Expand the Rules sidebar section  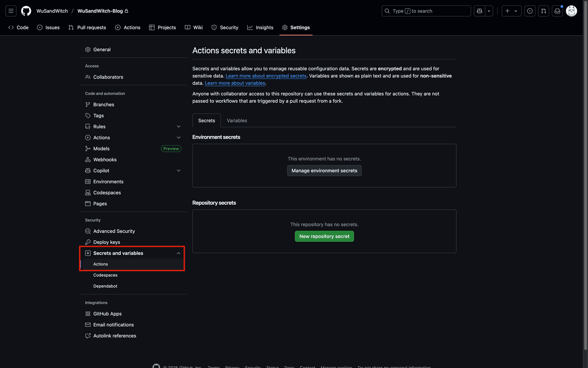coord(179,127)
